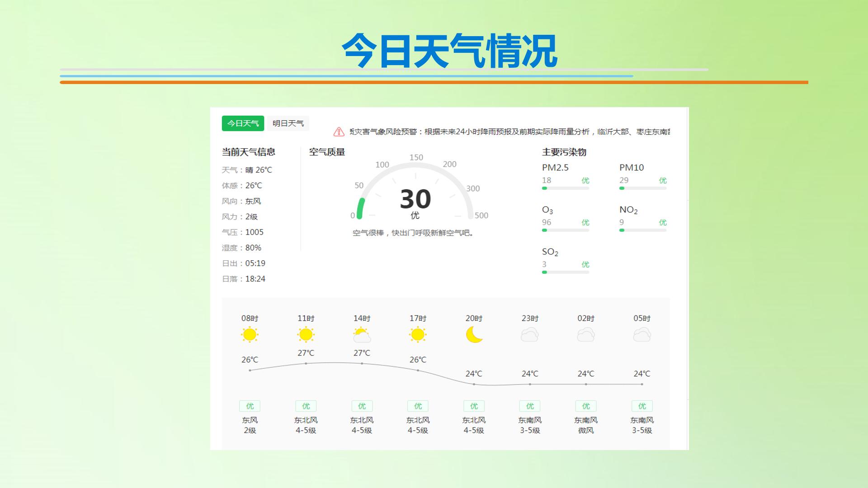Screen dimensions: 868x488
Task: Click the sun icon at 17时
Action: click(x=418, y=335)
